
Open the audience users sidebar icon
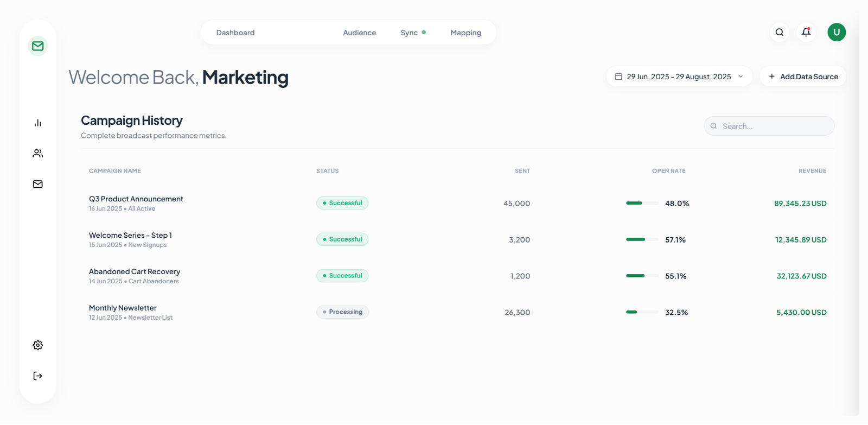[x=38, y=154]
